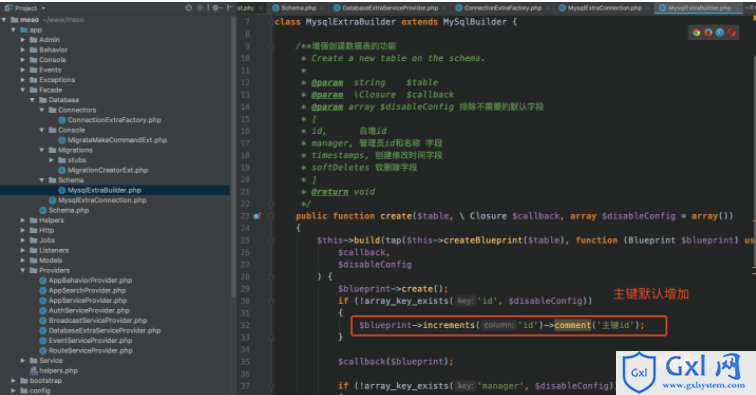The height and width of the screenshot is (395, 756).
Task: Open MigrationCreatorExt.php in tree
Action: [x=108, y=170]
